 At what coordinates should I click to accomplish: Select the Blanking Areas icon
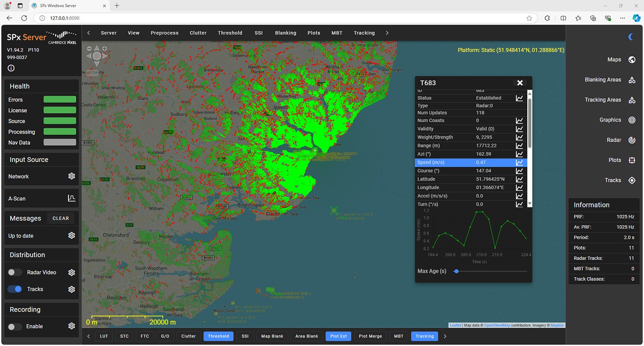click(632, 79)
